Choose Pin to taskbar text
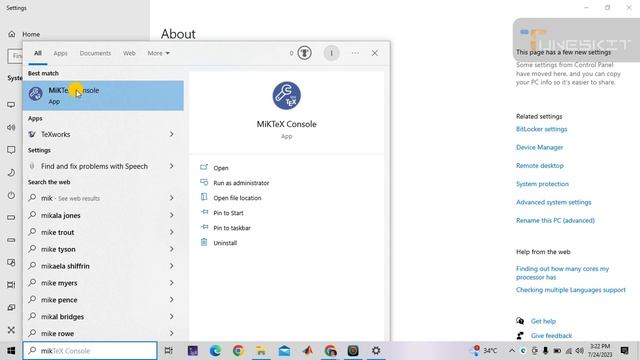 (x=232, y=228)
